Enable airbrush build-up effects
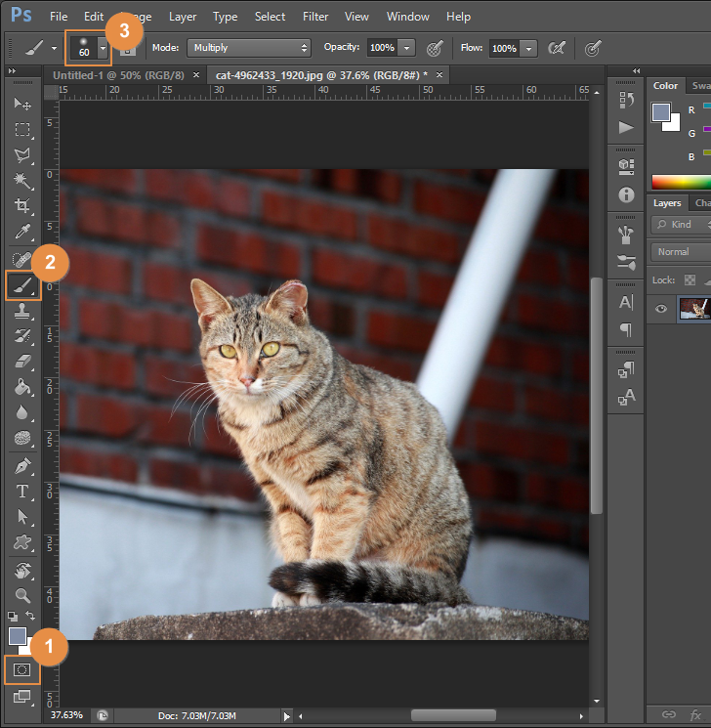This screenshot has width=711, height=728. point(556,48)
